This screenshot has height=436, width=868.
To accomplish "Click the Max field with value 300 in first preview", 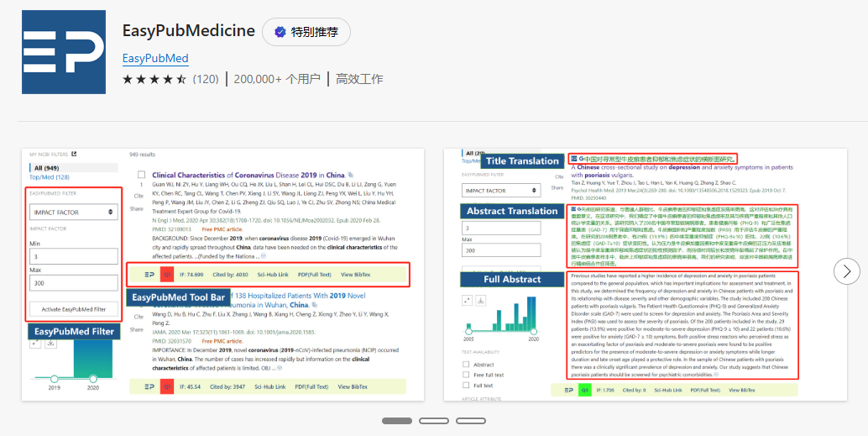I will [74, 283].
